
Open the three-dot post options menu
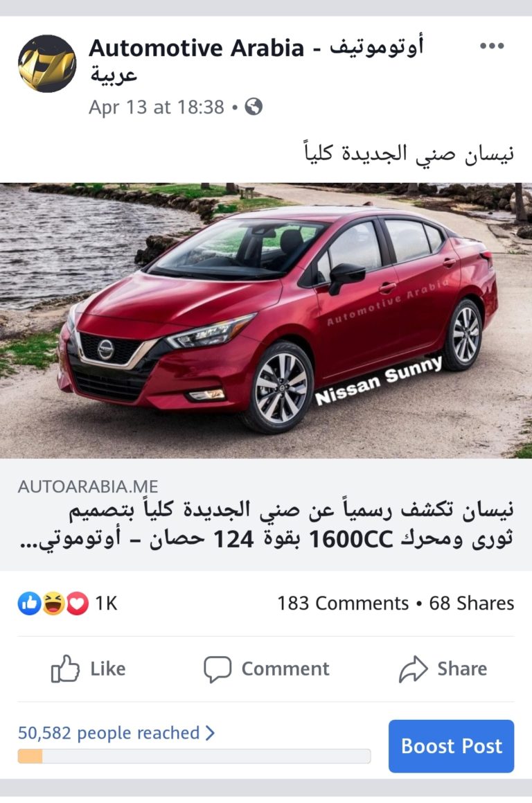click(x=492, y=46)
